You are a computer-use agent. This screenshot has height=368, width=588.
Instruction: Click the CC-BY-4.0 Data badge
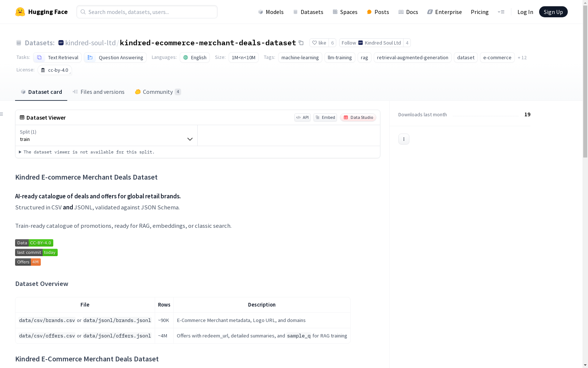[x=34, y=243]
